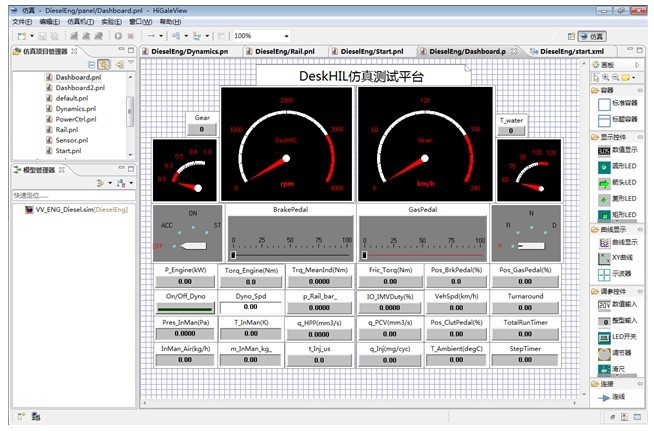Click the gear selector knob set to P
Viewport: 654px width, 431px height.
pos(531,246)
